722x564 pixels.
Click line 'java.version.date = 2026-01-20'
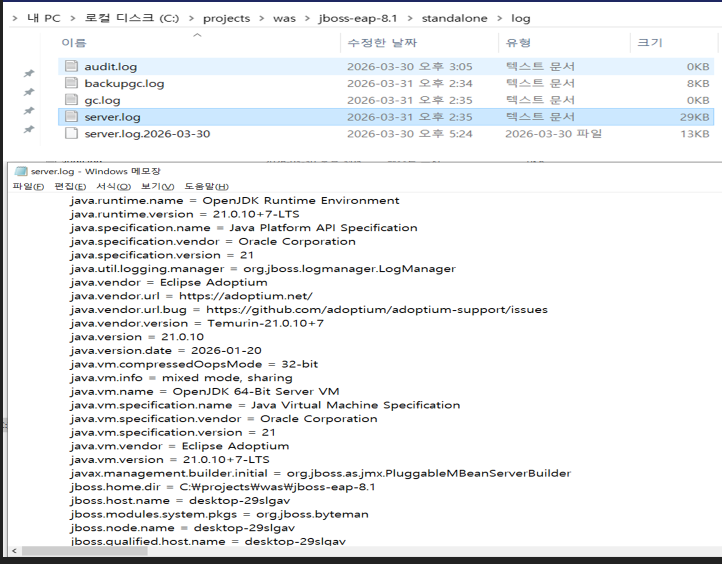[x=166, y=350]
